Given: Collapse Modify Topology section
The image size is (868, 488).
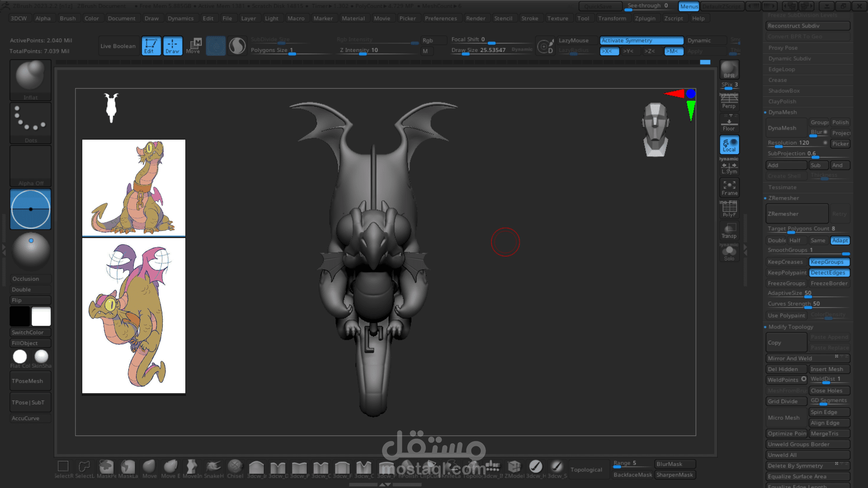Looking at the screenshot, I should pos(790,327).
